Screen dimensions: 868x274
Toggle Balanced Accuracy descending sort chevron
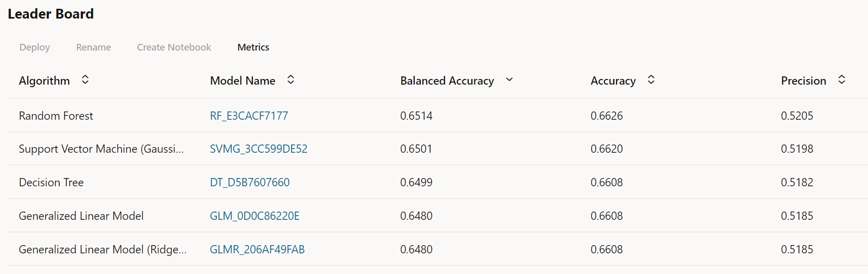tap(509, 80)
